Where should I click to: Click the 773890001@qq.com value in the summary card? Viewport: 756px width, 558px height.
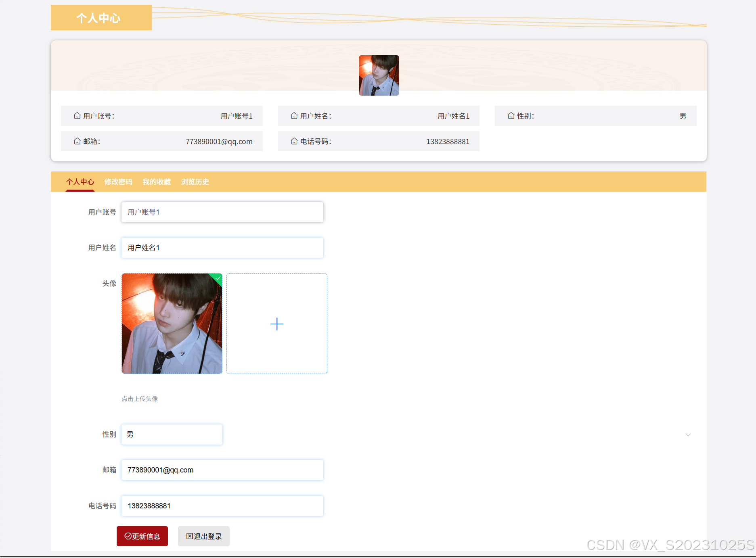coord(219,142)
